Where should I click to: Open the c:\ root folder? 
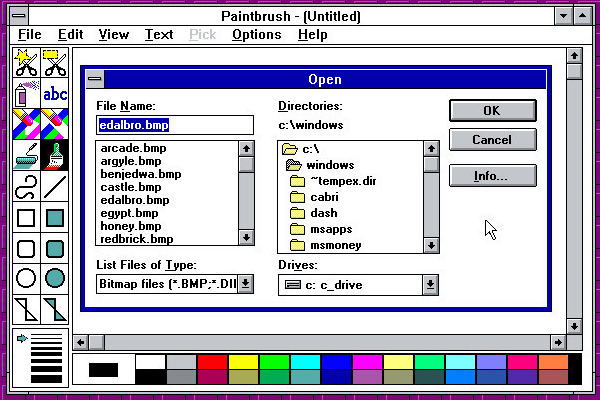tap(300, 149)
